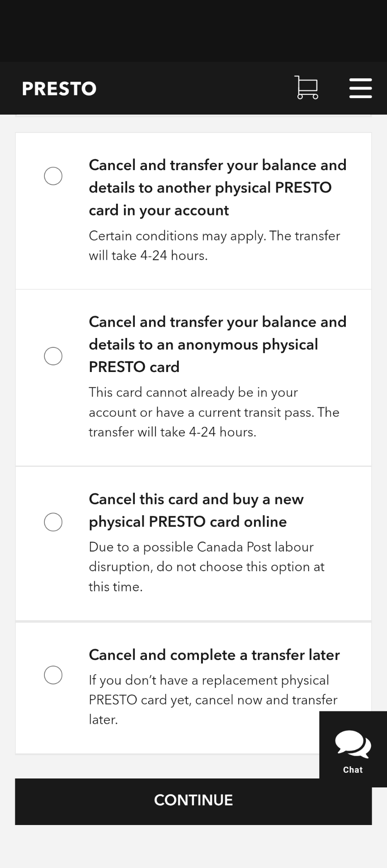The width and height of the screenshot is (387, 868).
Task: Select radio for transfer to anonymous PRESTO card
Action: 53,356
